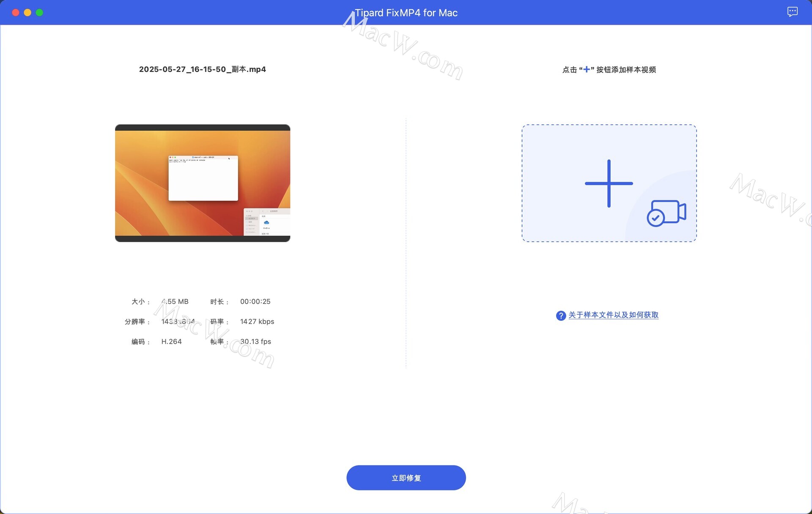Click the Tipard FixMP4 for Mac title

click(x=406, y=13)
